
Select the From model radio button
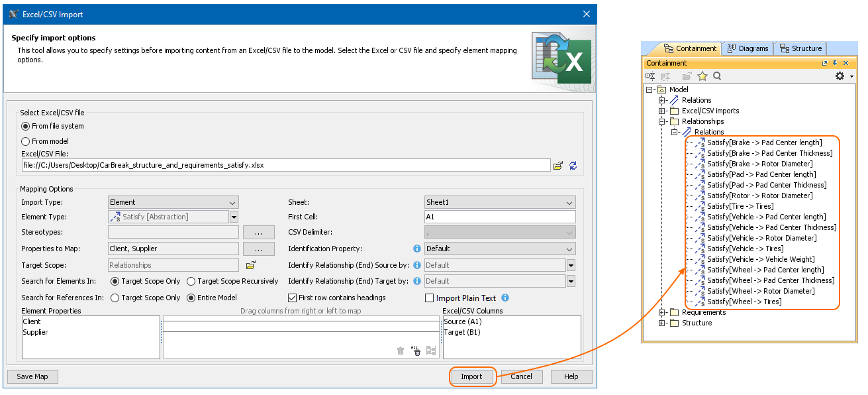tap(26, 141)
